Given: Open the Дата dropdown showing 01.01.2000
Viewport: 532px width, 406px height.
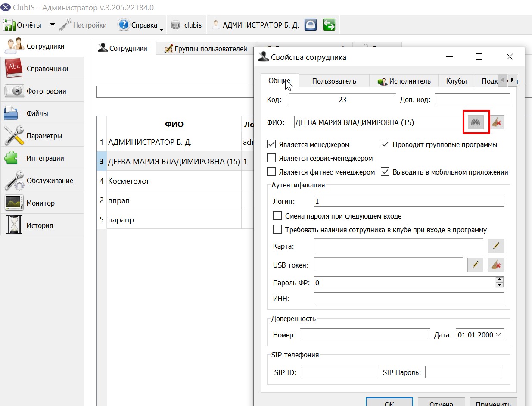Looking at the screenshot, I should [x=480, y=335].
